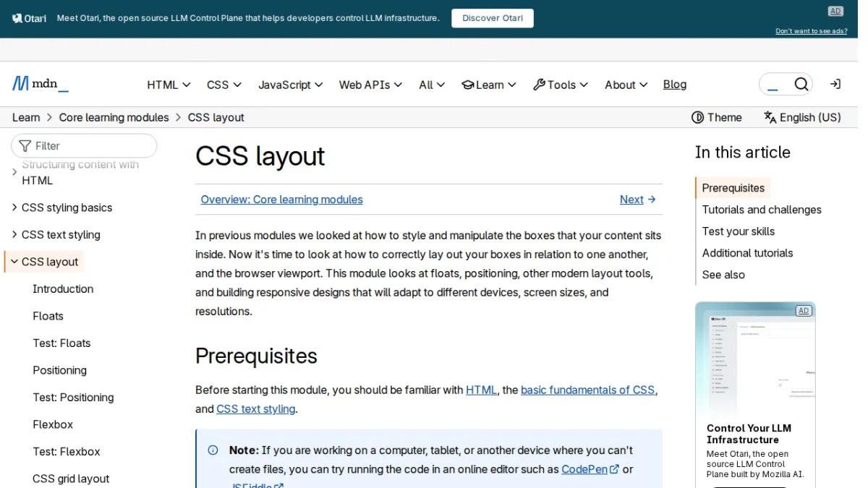Screen dimensions: 868x488
Task: Open the Web APIs dropdown menu
Action: [x=370, y=85]
